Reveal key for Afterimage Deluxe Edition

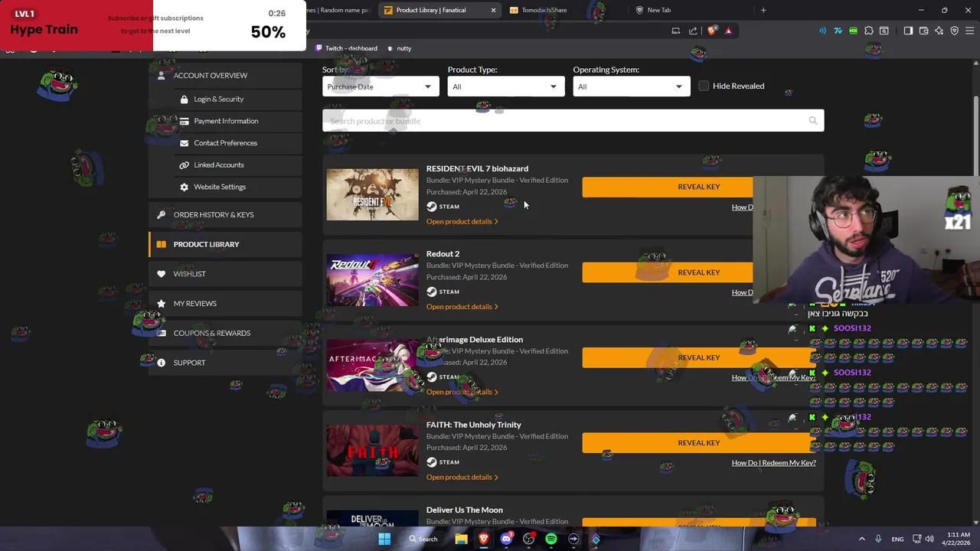[x=698, y=357]
